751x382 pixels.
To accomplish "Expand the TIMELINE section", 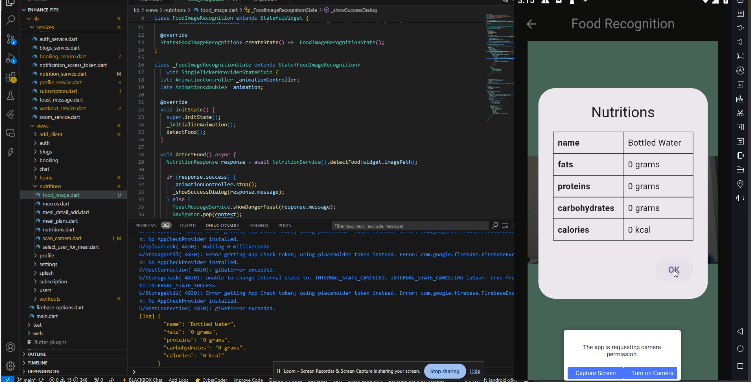I will pyautogui.click(x=37, y=363).
